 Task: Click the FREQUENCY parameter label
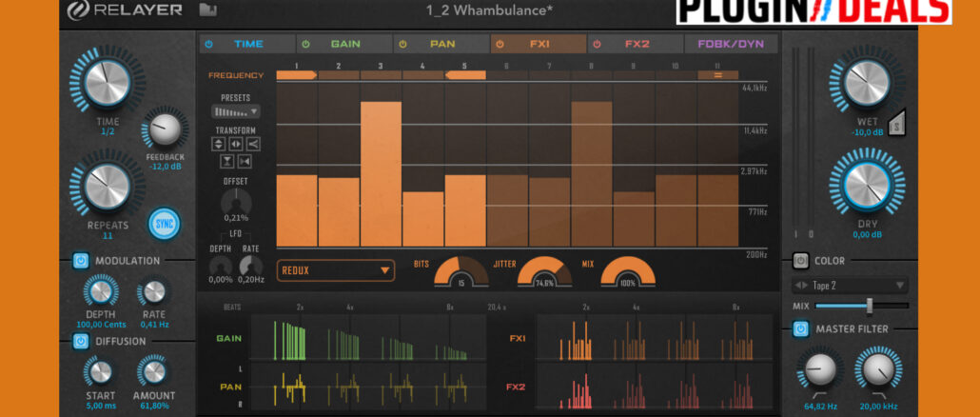coord(236,75)
